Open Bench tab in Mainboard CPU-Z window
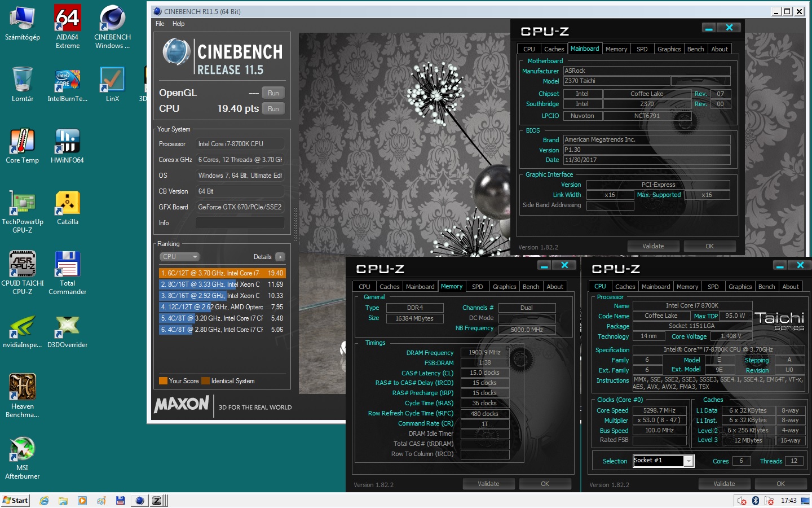The height and width of the screenshot is (508, 812). 695,49
